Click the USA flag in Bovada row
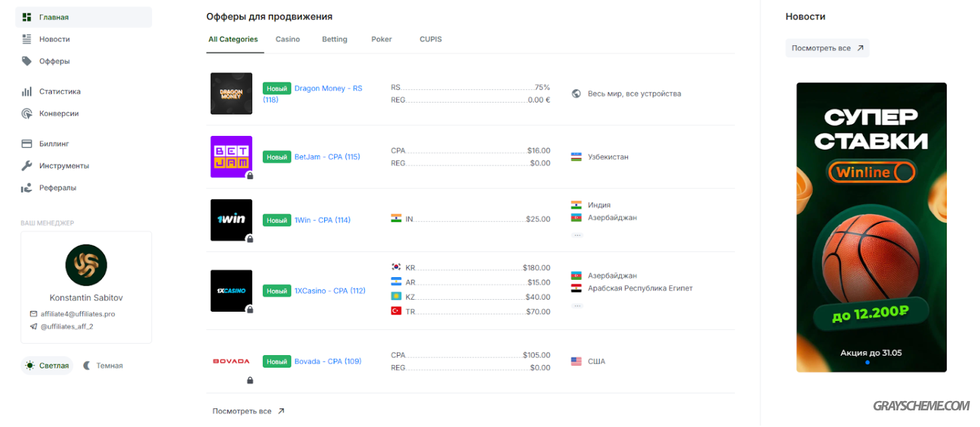Viewport: 980px width, 427px height. pyautogui.click(x=577, y=362)
